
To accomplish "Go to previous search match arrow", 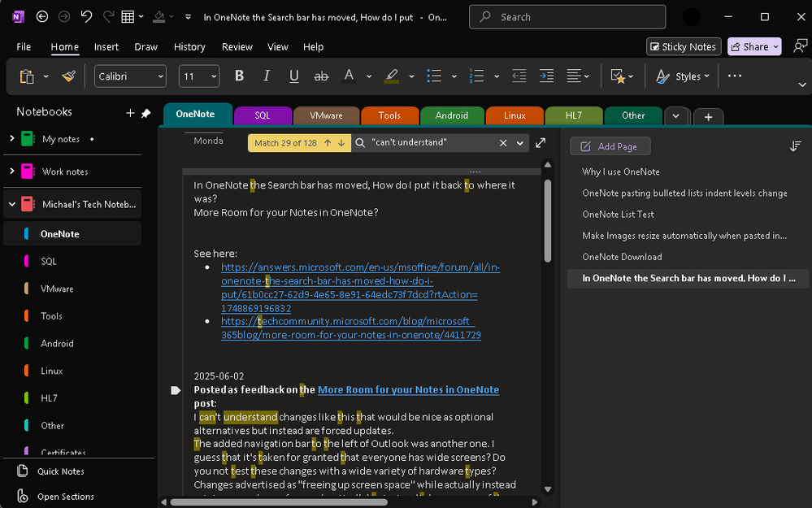I will coord(328,143).
